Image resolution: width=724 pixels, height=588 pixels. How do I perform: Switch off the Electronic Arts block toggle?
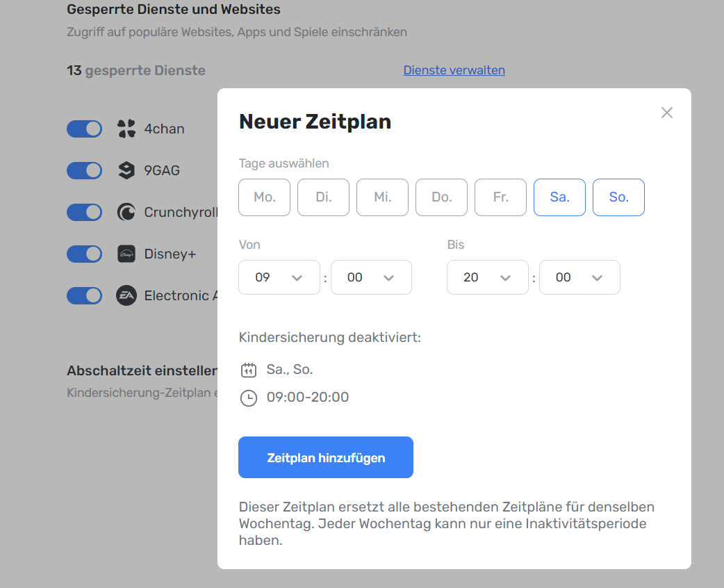pos(85,295)
